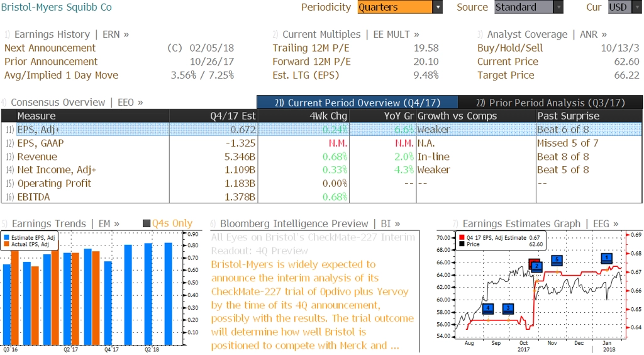Open Current Multiples EE MULT link

(351, 35)
